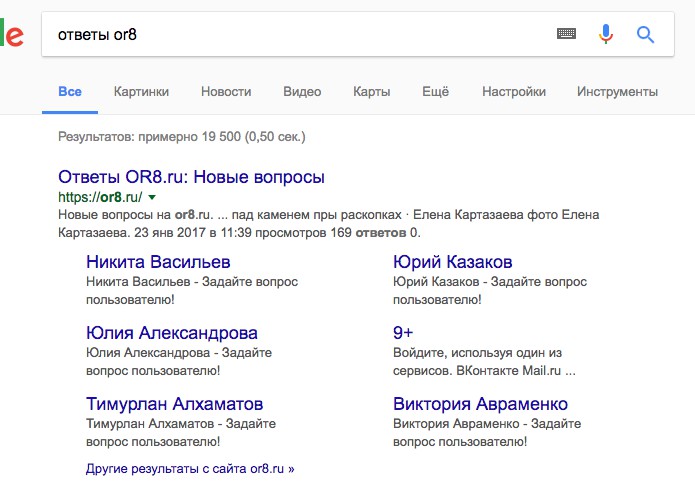This screenshot has width=695, height=496.
Task: Click 'Другие результаты с сайта or8.ru »'
Action: point(190,469)
